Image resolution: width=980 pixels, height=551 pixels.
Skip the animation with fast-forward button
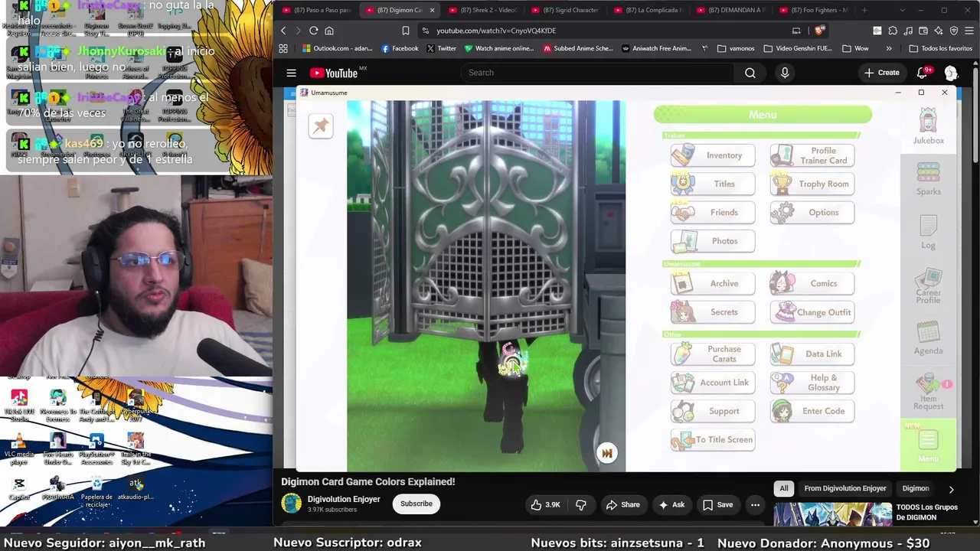607,453
